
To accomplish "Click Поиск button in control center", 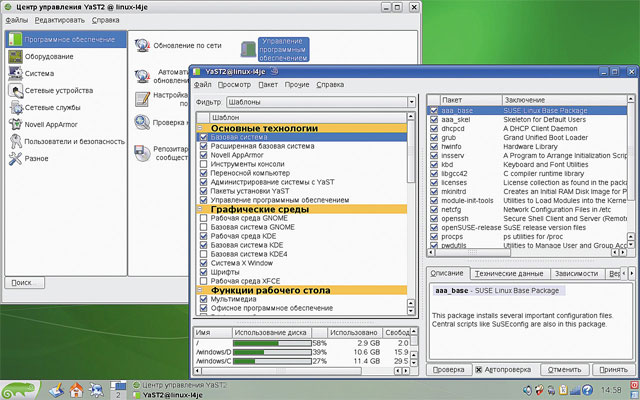I will 24,282.
